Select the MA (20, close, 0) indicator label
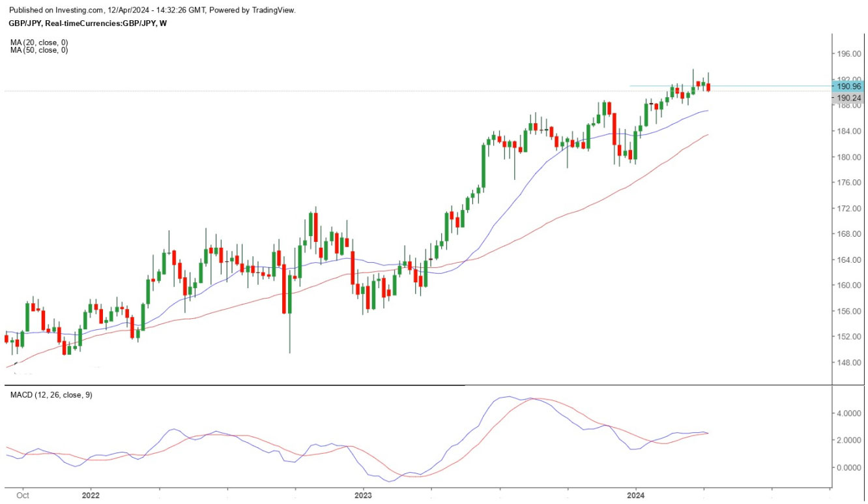The width and height of the screenshot is (868, 504). click(39, 42)
